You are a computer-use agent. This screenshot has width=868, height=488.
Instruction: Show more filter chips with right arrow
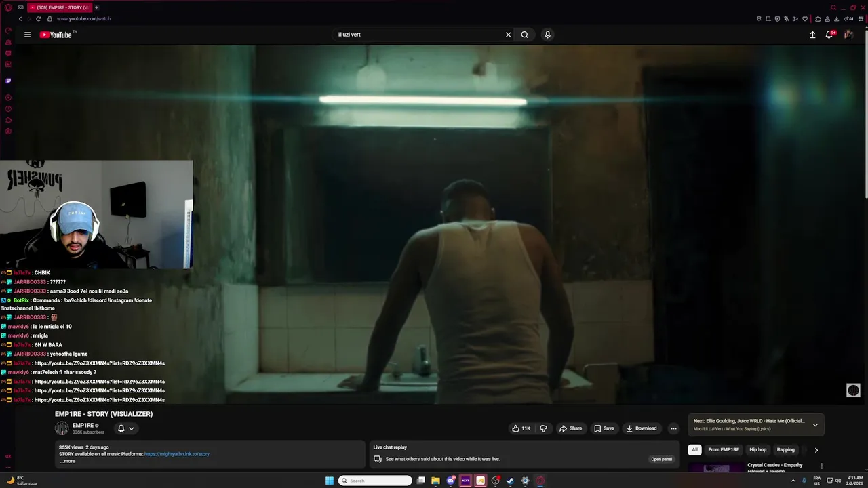(x=816, y=450)
